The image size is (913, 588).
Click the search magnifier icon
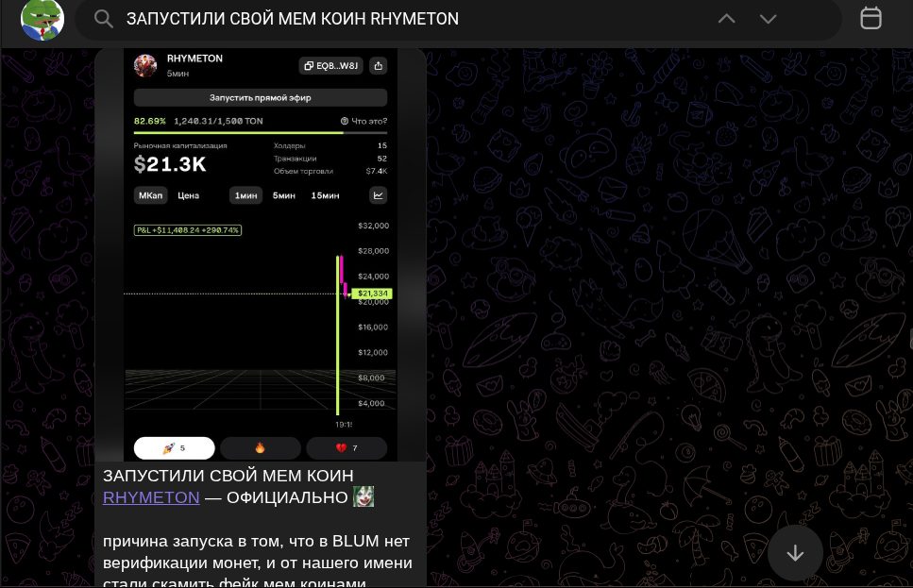click(x=103, y=19)
